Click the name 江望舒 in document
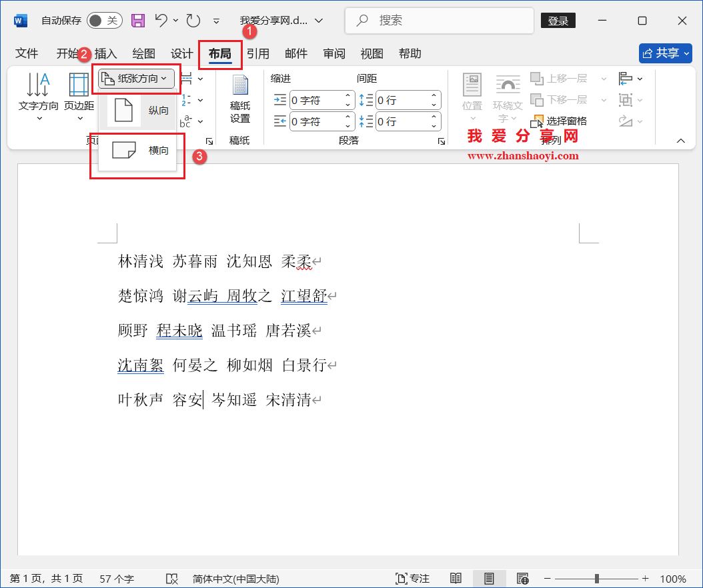The width and height of the screenshot is (703, 588). tap(304, 296)
